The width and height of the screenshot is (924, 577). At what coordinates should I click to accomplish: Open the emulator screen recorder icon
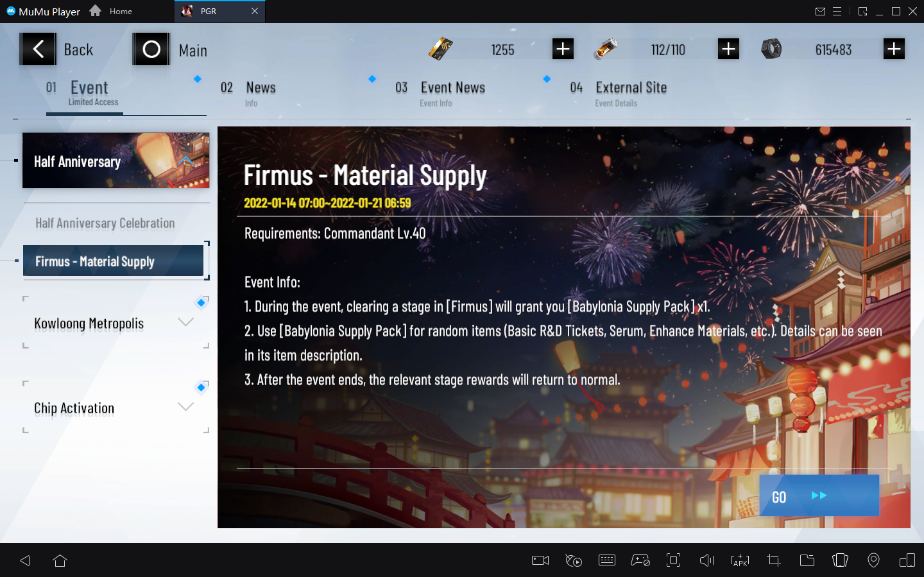tap(540, 560)
